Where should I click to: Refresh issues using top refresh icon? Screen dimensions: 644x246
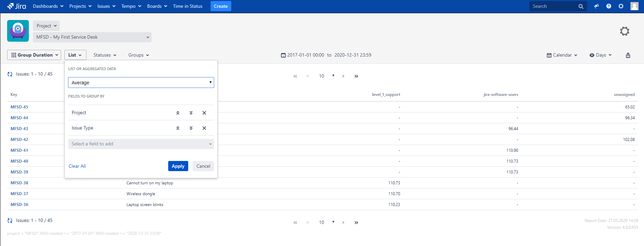(10, 74)
